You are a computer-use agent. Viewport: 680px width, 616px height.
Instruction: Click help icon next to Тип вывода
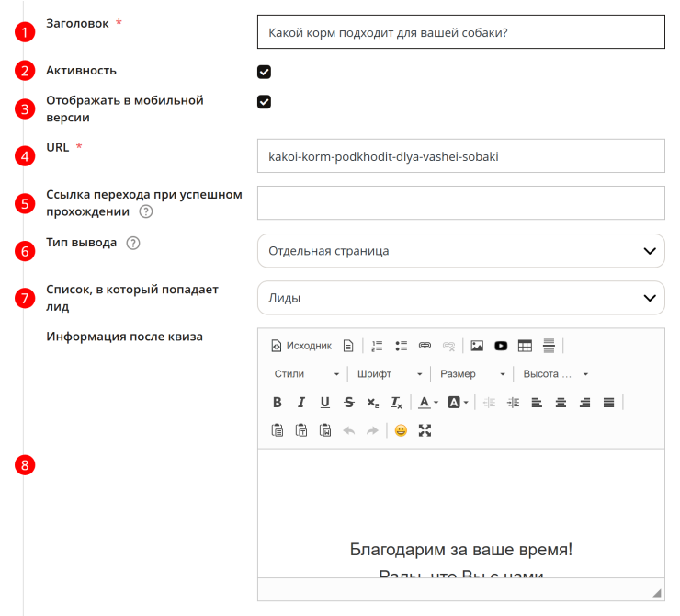click(x=133, y=243)
